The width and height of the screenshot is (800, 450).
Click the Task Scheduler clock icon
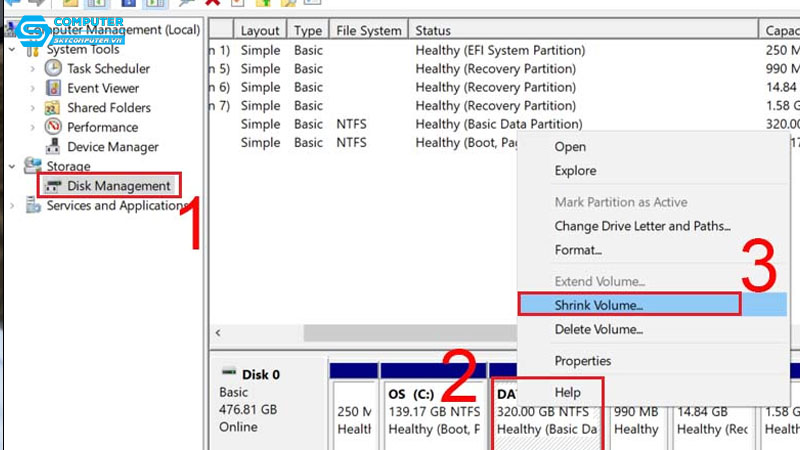[54, 69]
